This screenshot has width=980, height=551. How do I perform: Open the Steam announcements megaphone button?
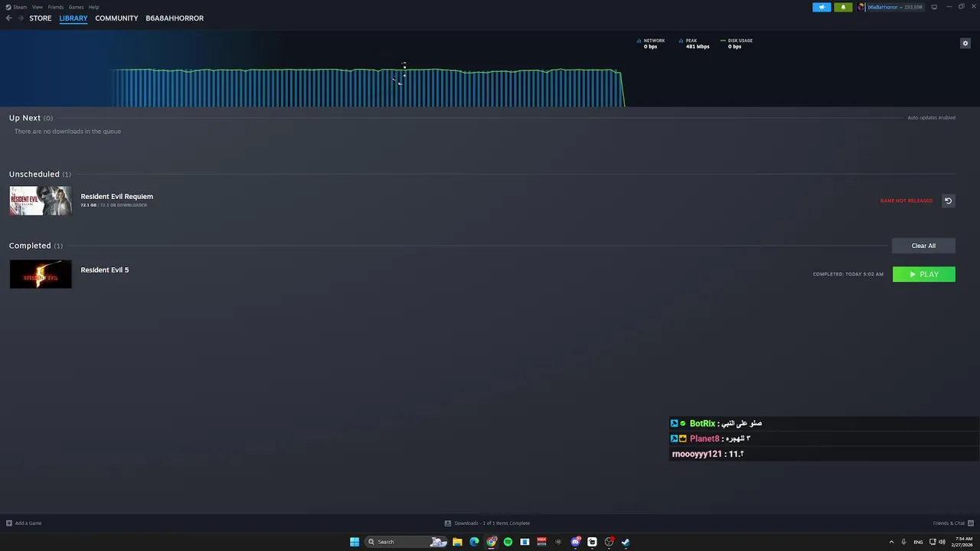[822, 7]
